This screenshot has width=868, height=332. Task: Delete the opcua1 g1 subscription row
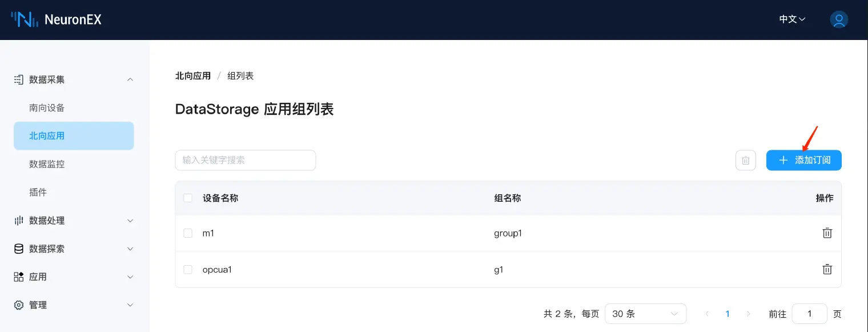click(x=826, y=269)
